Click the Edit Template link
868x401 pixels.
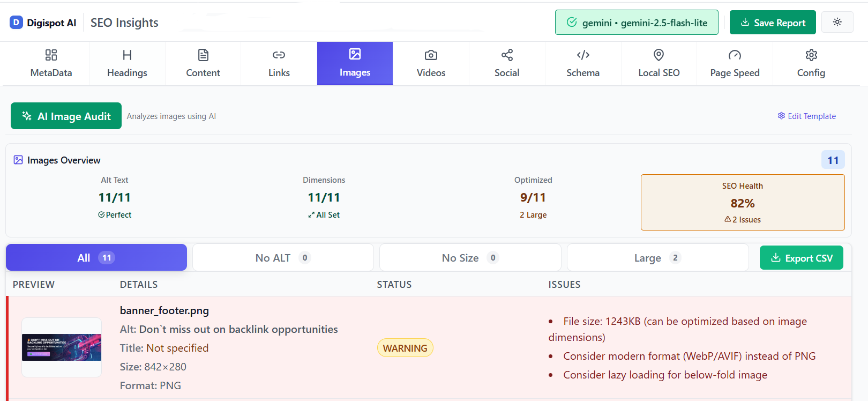coord(806,116)
